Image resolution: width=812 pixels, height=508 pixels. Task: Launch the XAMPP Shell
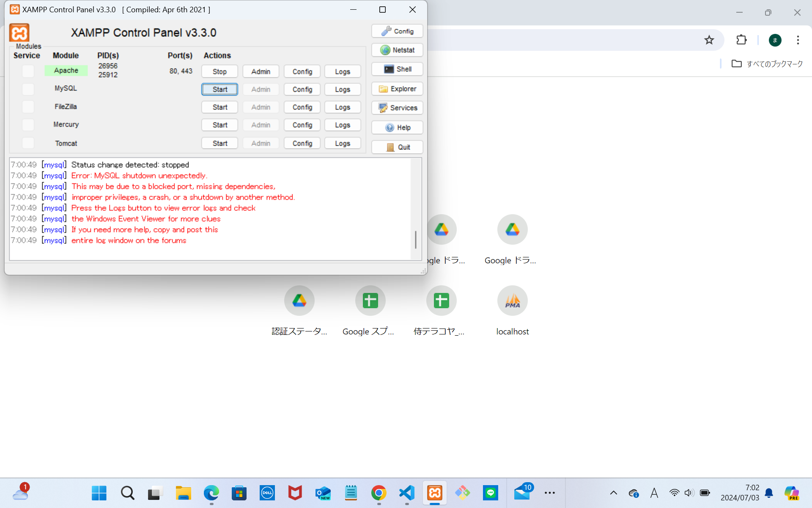[397, 69]
